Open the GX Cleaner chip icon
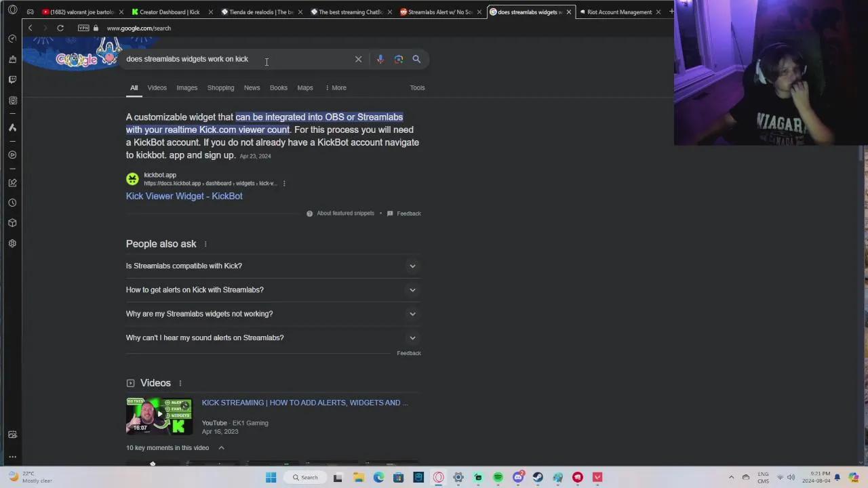Viewport: 868px width, 488px height. pyautogui.click(x=12, y=100)
